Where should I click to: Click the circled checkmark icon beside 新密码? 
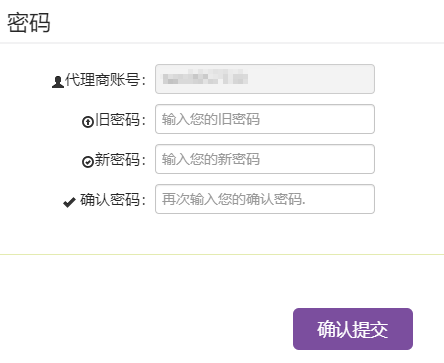coord(88,162)
